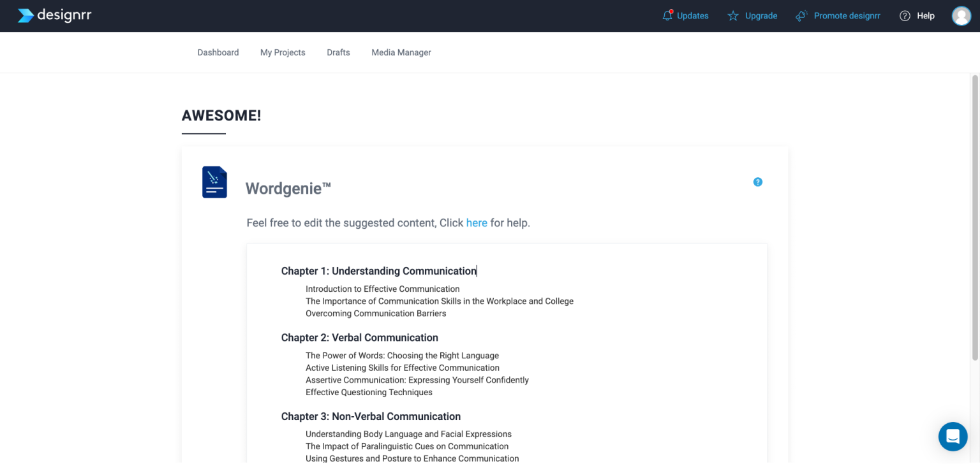The width and height of the screenshot is (980, 464).
Task: Click the Promote designrr megaphone icon
Action: [802, 16]
